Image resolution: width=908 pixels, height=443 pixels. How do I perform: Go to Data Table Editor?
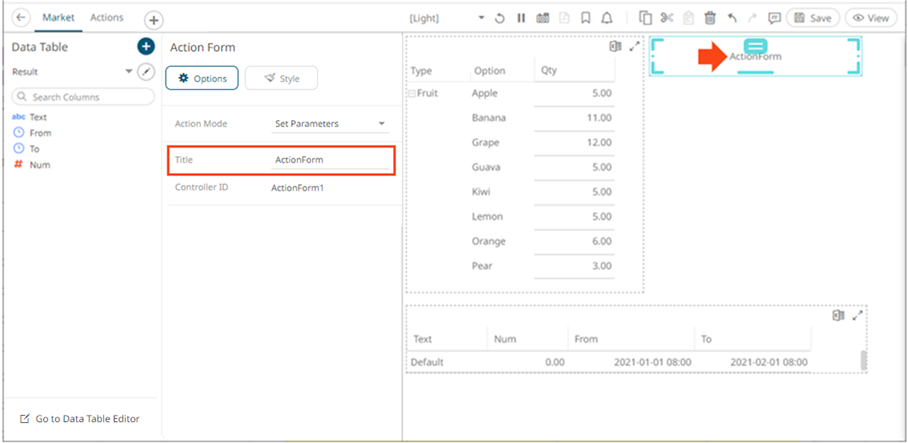[80, 419]
